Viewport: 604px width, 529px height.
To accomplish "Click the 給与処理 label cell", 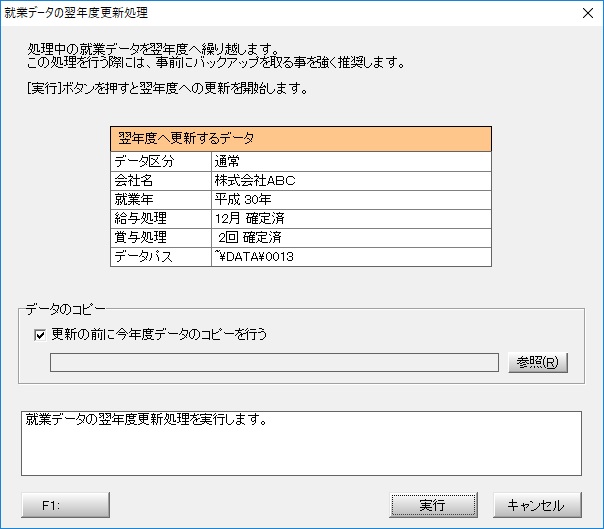I will 161,219.
